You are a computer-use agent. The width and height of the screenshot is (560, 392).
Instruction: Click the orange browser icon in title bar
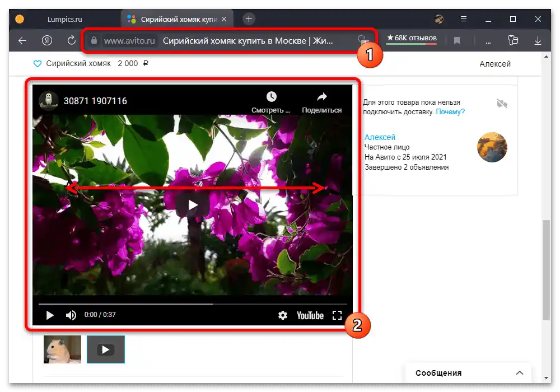(20, 19)
